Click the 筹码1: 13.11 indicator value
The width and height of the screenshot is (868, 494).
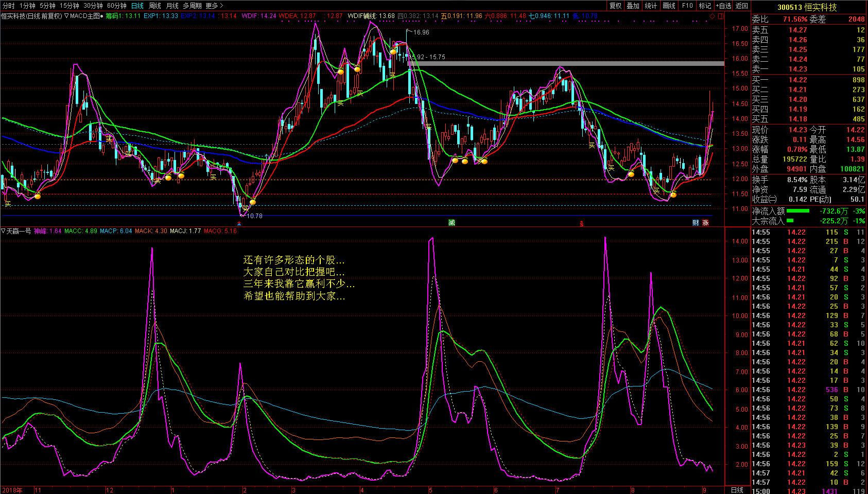click(x=123, y=16)
